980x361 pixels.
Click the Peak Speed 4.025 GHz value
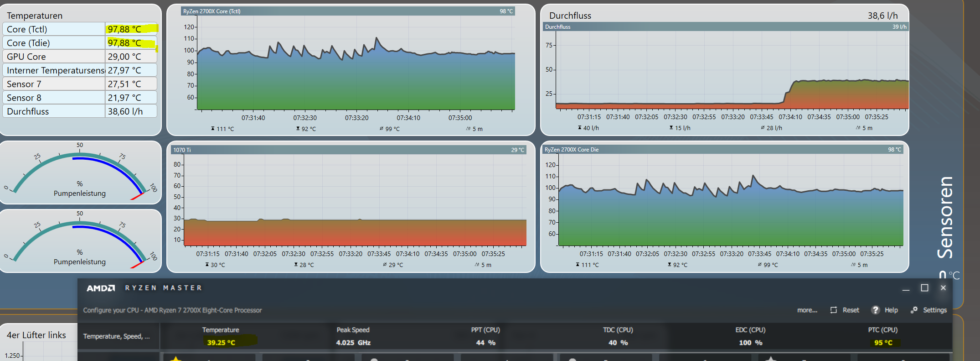[x=353, y=342]
